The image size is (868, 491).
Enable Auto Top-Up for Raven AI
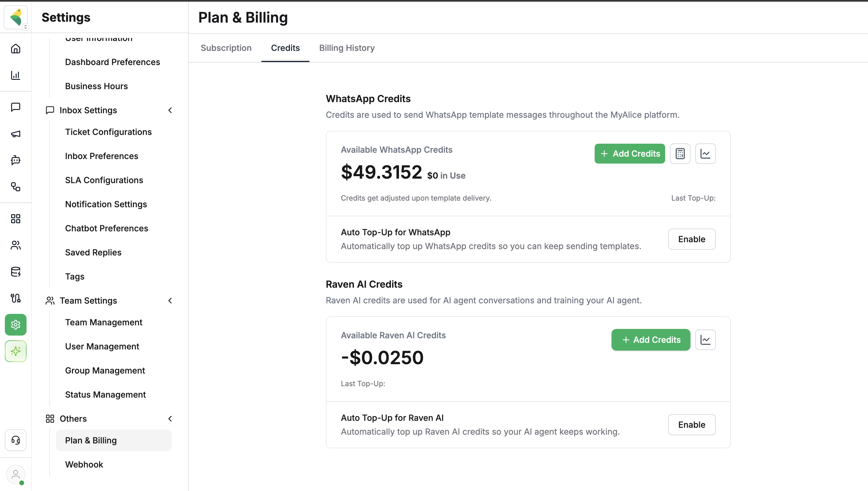692,424
